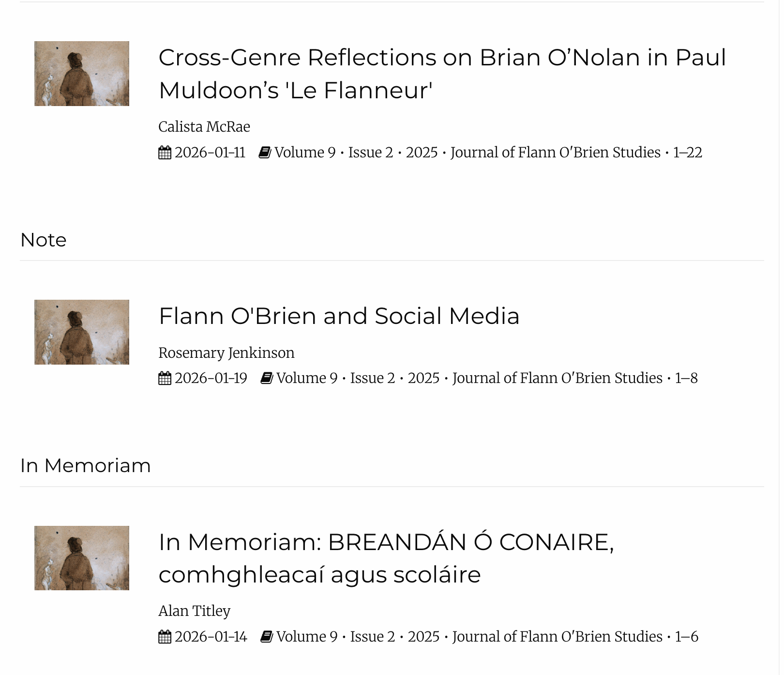Click the 'In Memoriam' section heading
The width and height of the screenshot is (784, 675).
point(86,466)
